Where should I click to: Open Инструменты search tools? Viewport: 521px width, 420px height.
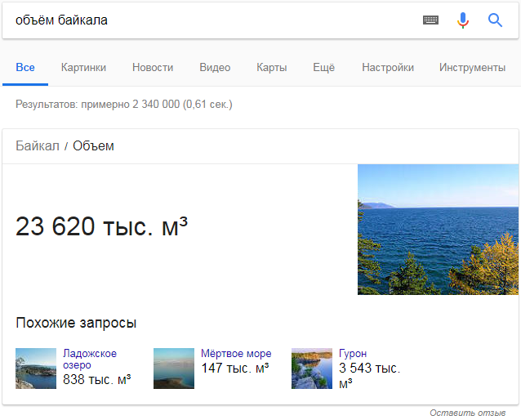pyautogui.click(x=473, y=68)
